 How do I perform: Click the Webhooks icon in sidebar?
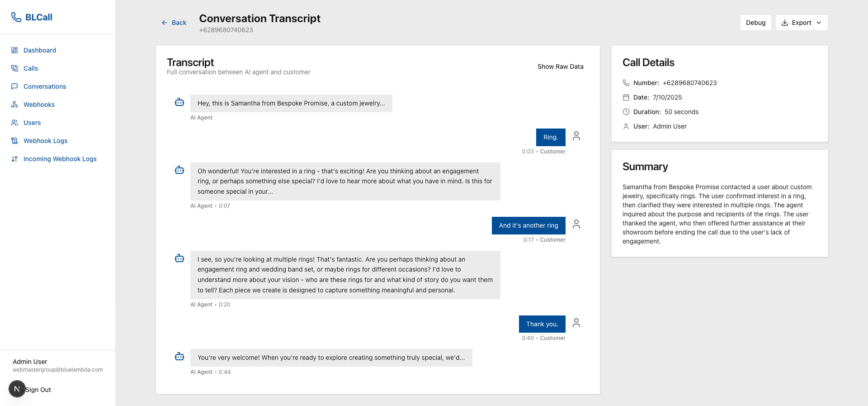pos(14,105)
